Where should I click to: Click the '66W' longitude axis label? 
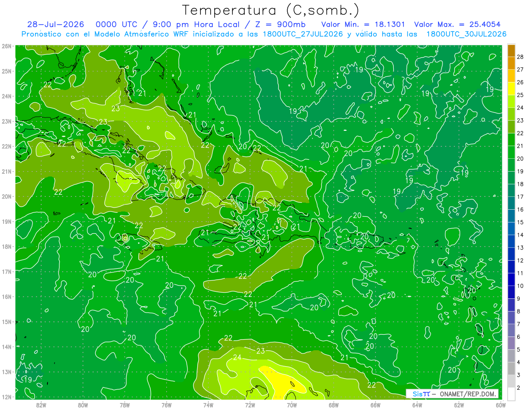(376, 404)
